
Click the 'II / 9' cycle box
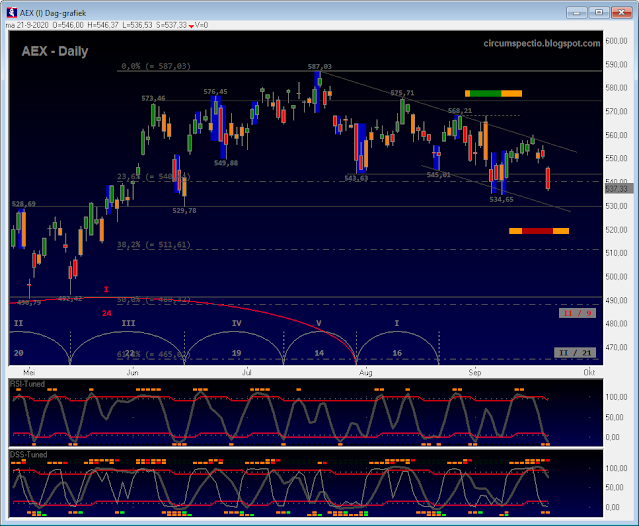[577, 313]
